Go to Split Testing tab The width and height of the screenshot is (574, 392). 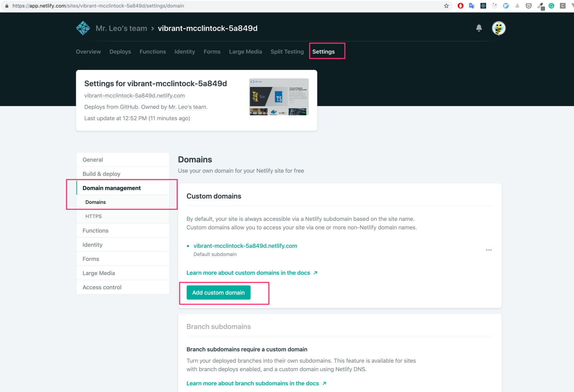(287, 52)
